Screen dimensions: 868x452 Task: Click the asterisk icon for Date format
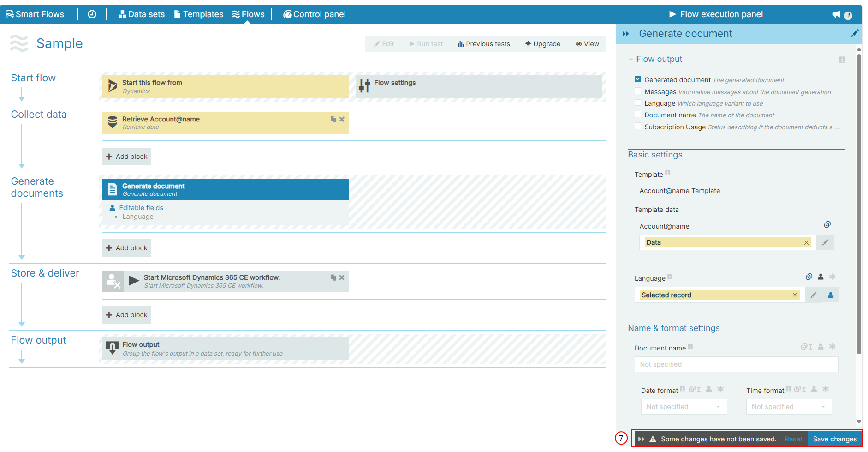[x=720, y=389]
